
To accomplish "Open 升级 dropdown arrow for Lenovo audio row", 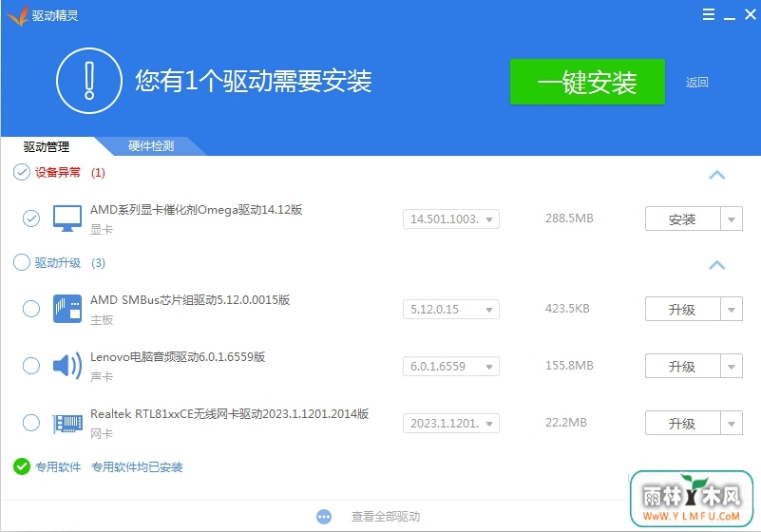I will click(732, 367).
